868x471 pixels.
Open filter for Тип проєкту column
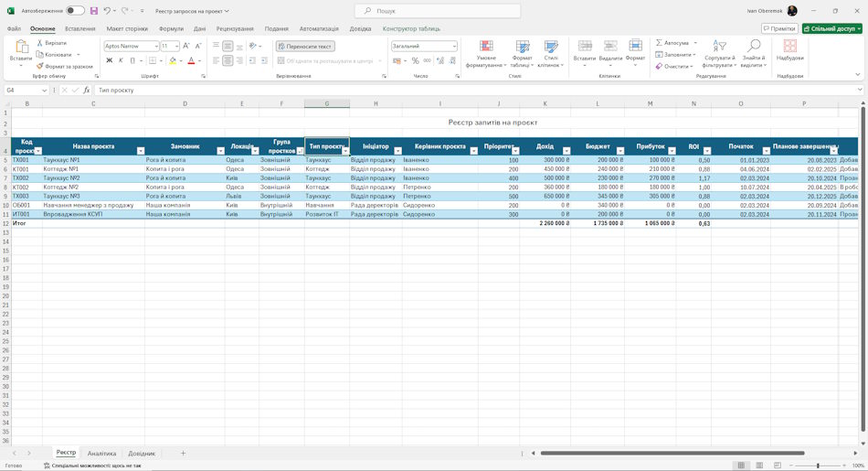[345, 151]
